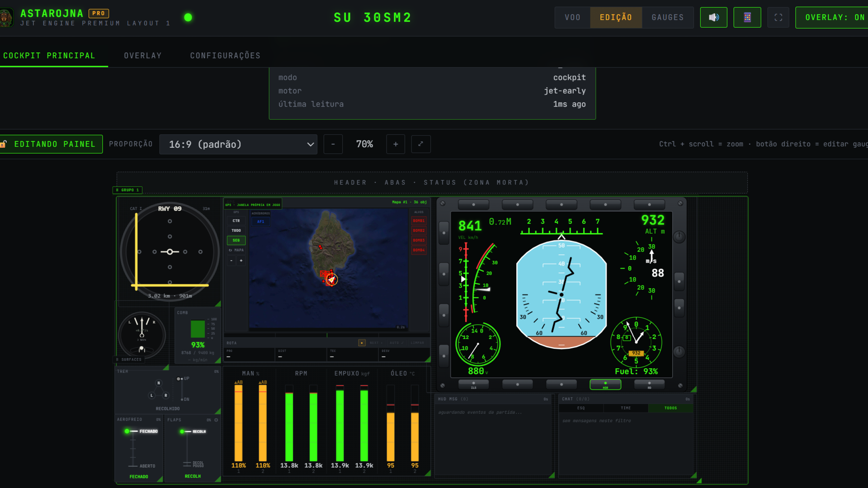Open the CONFIGURAÇÕES tab
The height and width of the screenshot is (488, 868).
[x=225, y=56]
